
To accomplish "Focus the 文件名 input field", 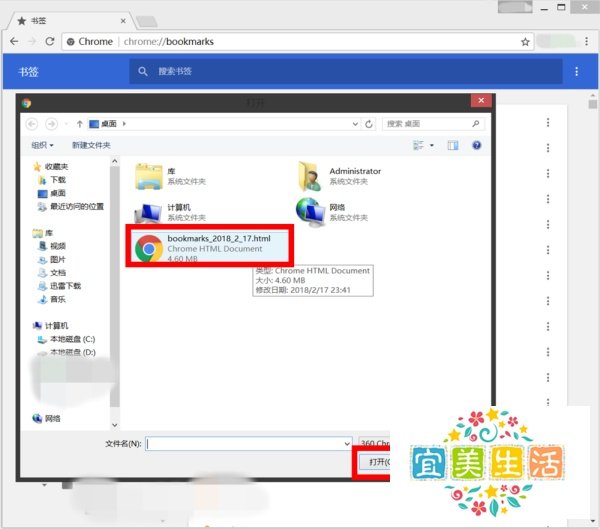I will 248,444.
